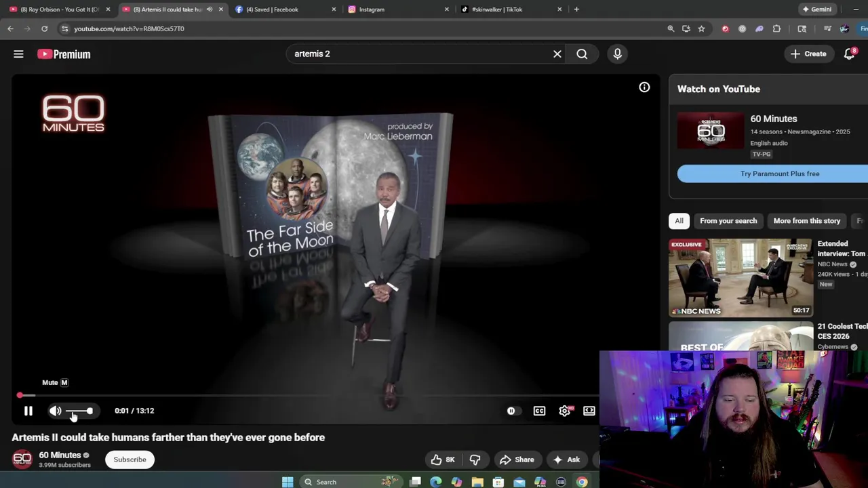The height and width of the screenshot is (488, 868).
Task: Select the All filter chip
Action: click(x=679, y=221)
